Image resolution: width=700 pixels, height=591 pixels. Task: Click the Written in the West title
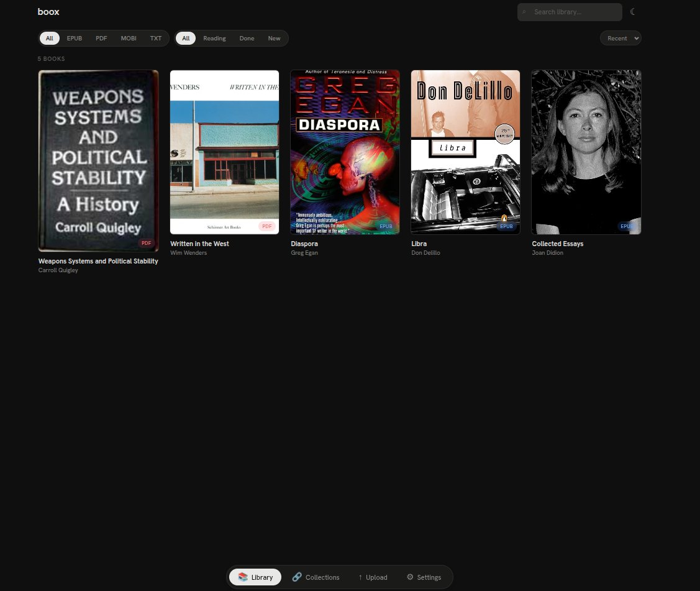pyautogui.click(x=199, y=244)
